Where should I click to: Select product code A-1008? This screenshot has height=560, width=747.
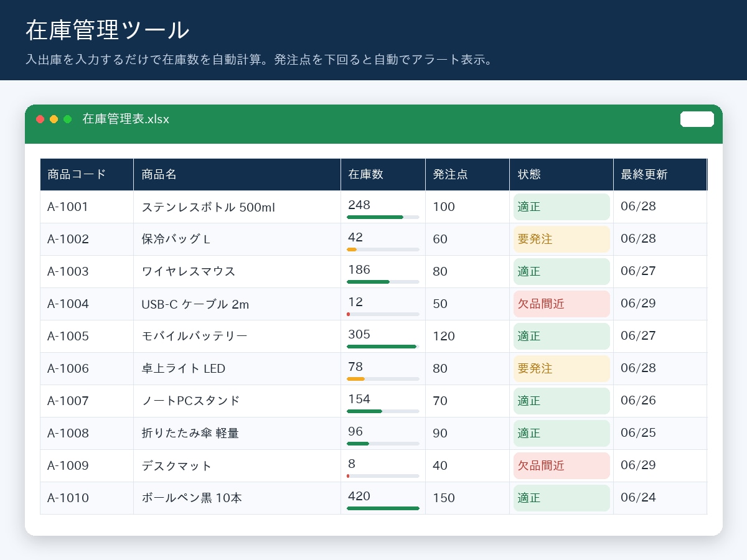pyautogui.click(x=68, y=434)
